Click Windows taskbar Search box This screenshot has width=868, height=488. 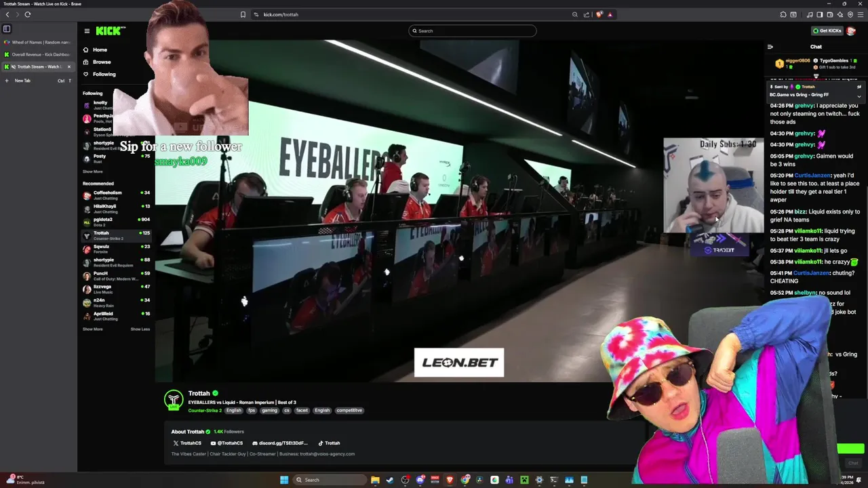tap(329, 480)
